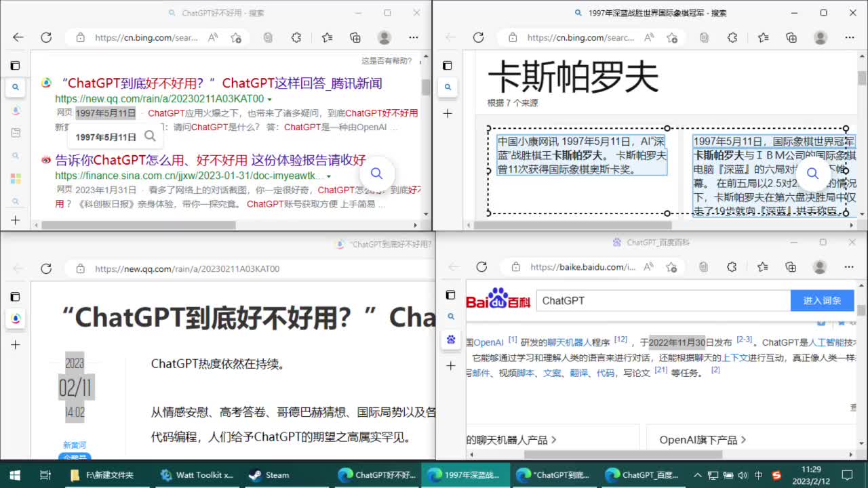Open volume control in system tray

tap(743, 475)
